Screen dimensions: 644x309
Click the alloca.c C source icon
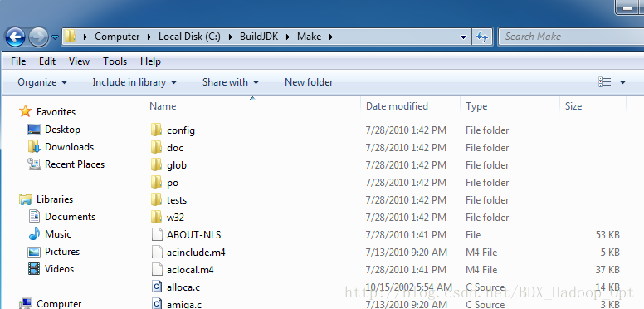coord(157,287)
